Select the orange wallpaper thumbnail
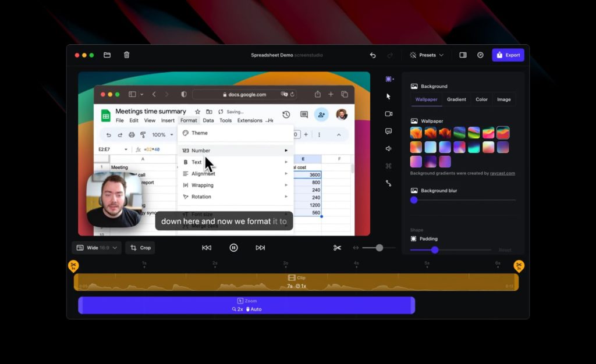 pos(417,133)
